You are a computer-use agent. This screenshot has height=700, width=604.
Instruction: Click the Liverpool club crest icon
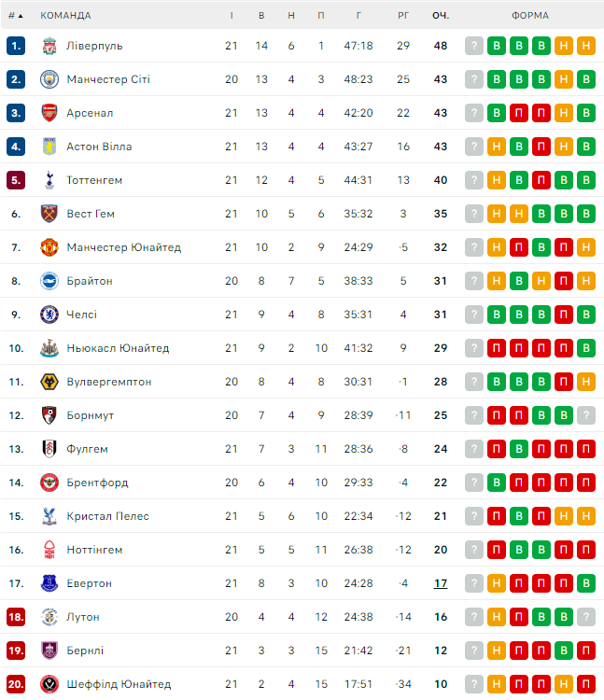49,46
